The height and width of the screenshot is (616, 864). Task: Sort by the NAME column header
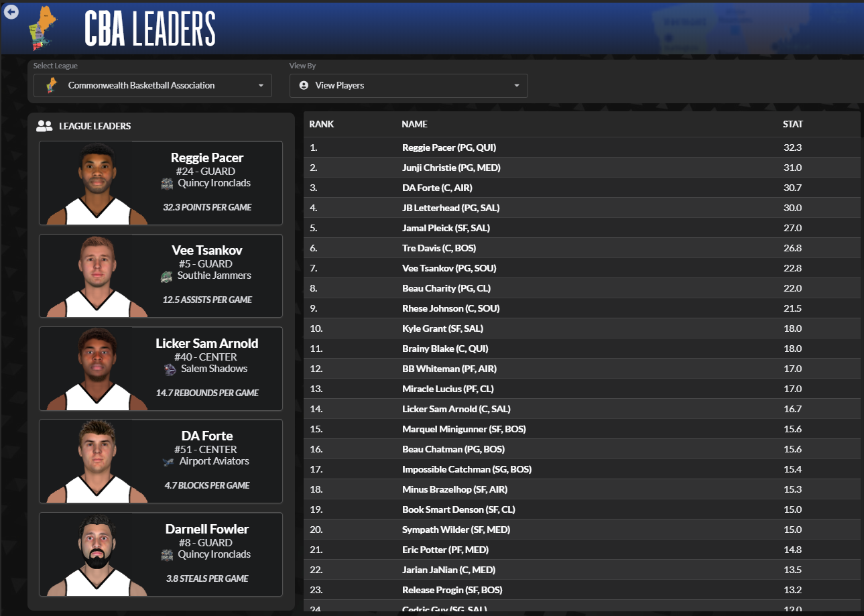[414, 124]
